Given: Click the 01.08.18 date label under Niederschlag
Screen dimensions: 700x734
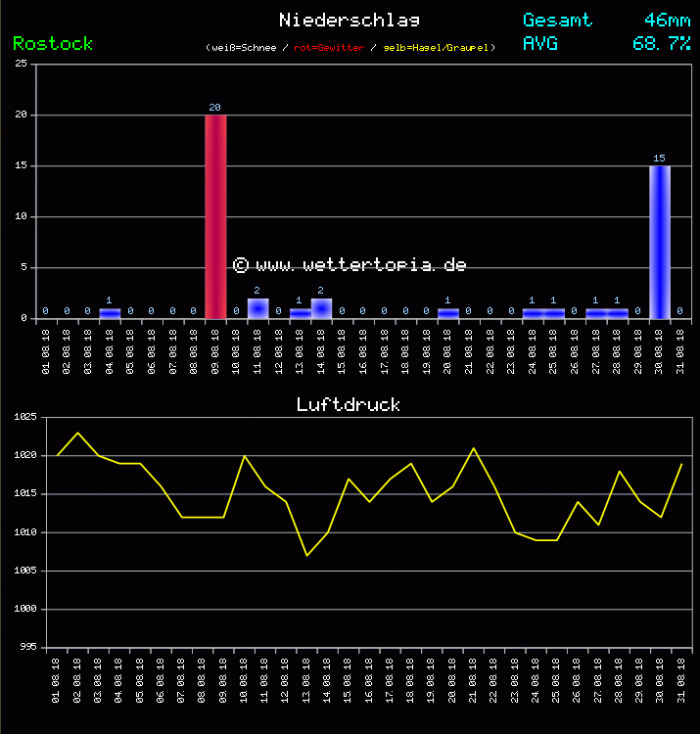Looking at the screenshot, I should point(46,349).
